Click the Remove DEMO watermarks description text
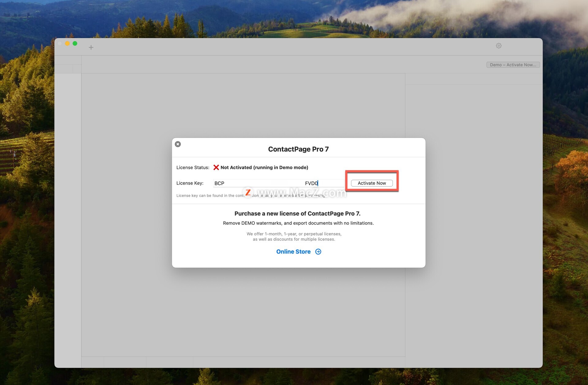 pos(298,223)
